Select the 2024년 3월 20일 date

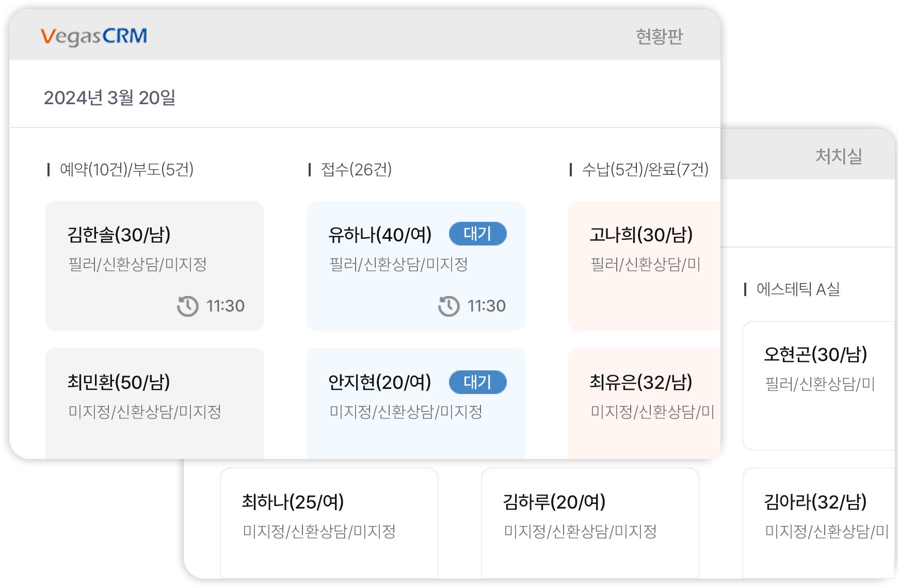[x=109, y=97]
